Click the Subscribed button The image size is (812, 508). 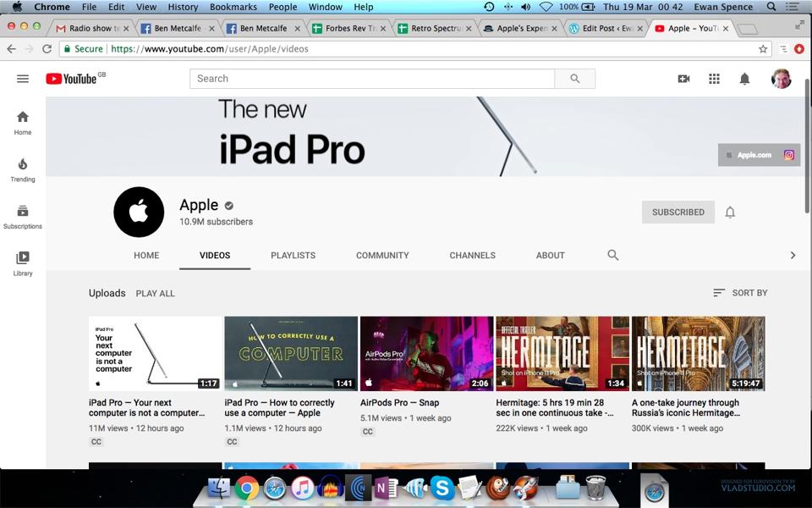pos(678,212)
